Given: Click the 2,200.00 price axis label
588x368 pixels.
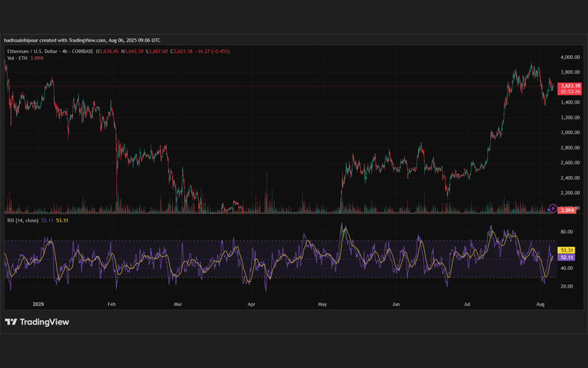Looking at the screenshot, I should tap(570, 193).
